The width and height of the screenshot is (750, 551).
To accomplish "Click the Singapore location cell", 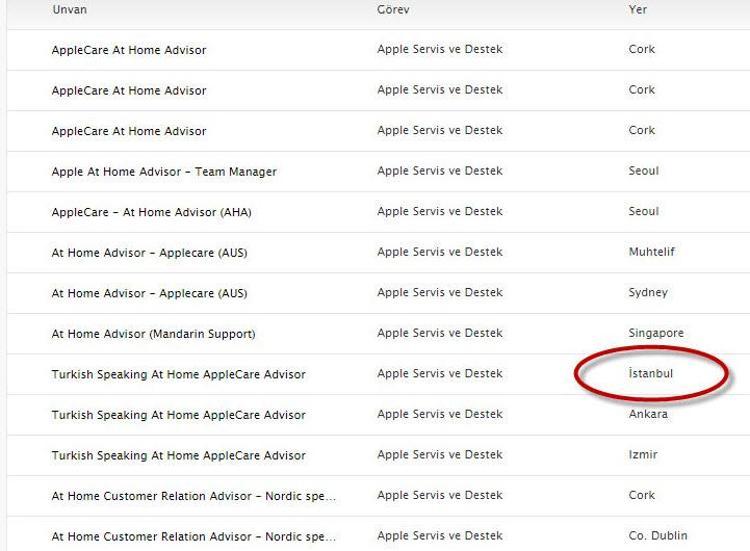I will [656, 334].
